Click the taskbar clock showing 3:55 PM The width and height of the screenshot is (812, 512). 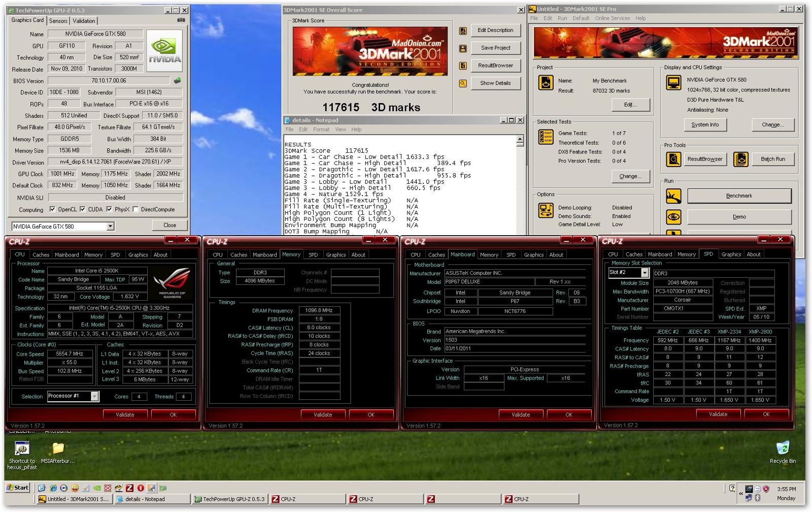pos(786,489)
